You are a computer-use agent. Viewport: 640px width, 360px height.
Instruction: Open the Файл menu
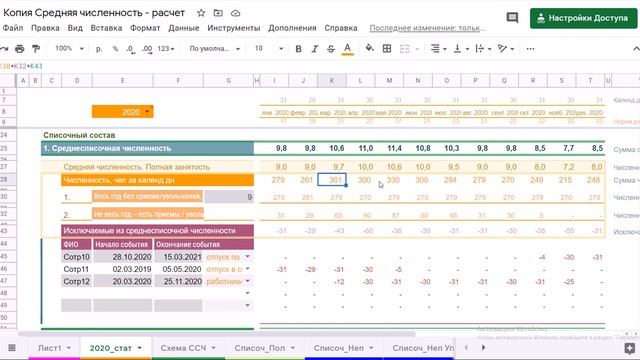pos(13,28)
